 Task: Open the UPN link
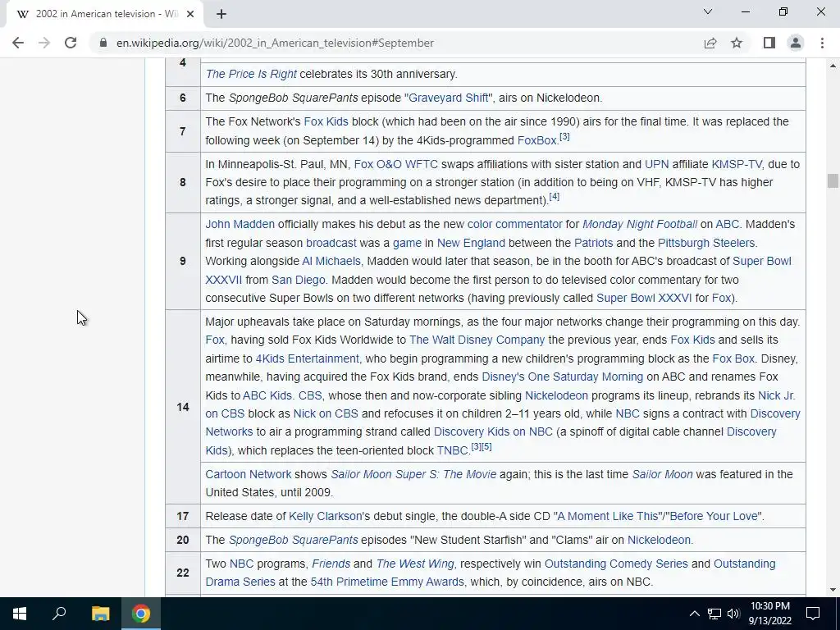tap(657, 164)
